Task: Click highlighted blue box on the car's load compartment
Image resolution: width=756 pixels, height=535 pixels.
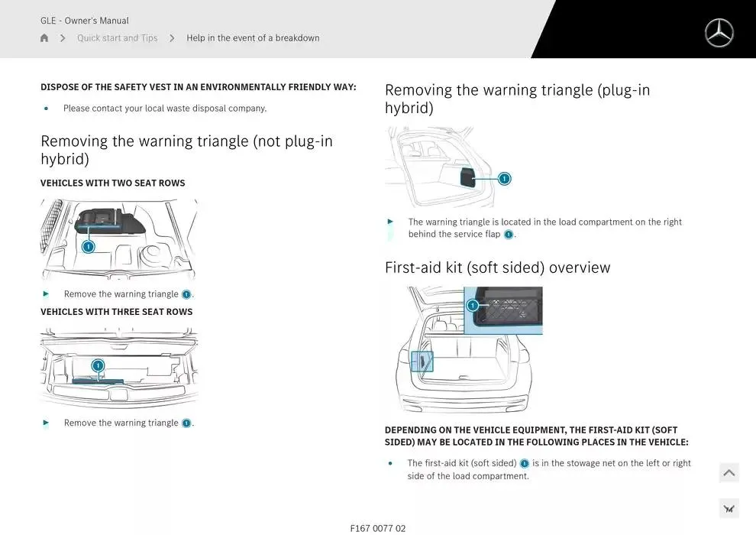Action: tap(422, 361)
